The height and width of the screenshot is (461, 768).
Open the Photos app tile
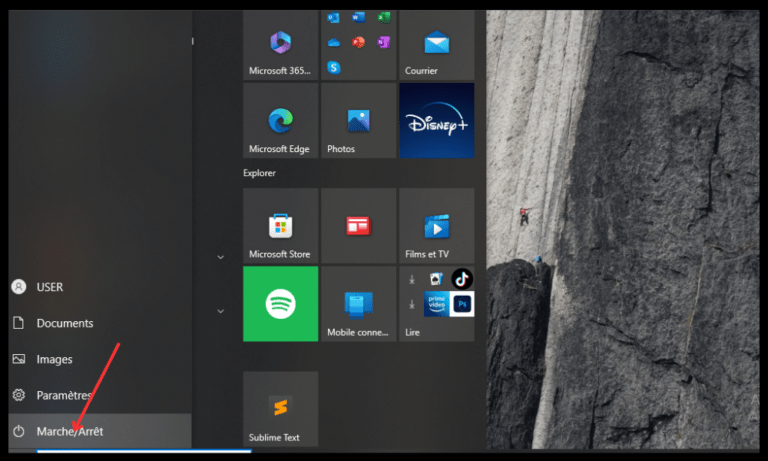[359, 121]
